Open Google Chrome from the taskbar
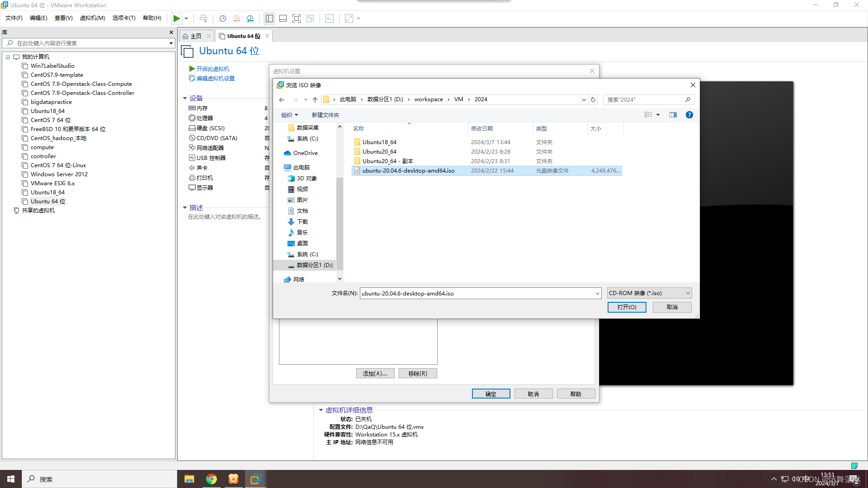 pos(211,479)
